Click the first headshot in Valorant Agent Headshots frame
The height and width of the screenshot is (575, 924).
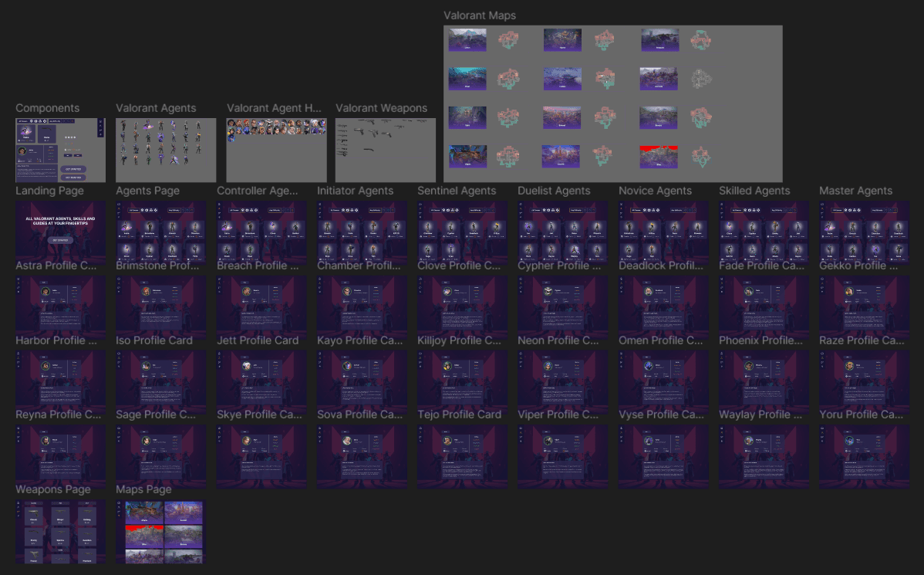coord(231,123)
